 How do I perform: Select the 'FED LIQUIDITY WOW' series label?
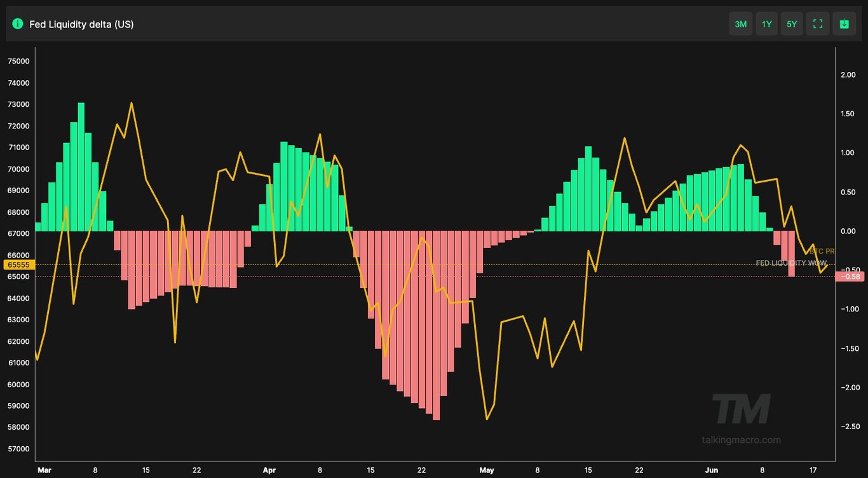click(x=791, y=263)
